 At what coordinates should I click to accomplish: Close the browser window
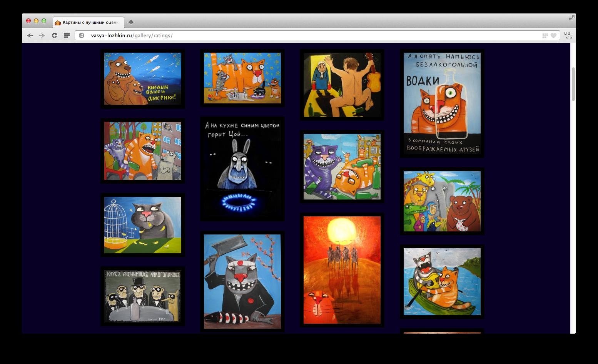point(28,21)
